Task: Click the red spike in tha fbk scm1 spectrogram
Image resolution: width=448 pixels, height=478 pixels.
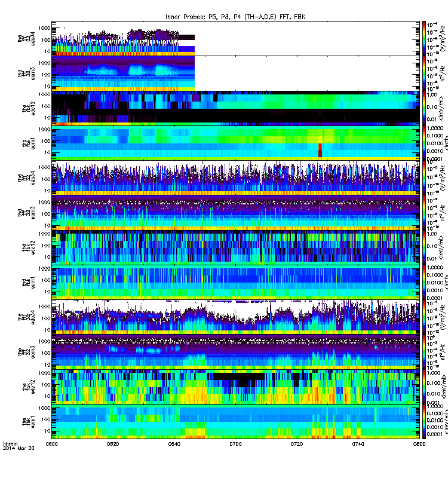Action: pos(320,150)
